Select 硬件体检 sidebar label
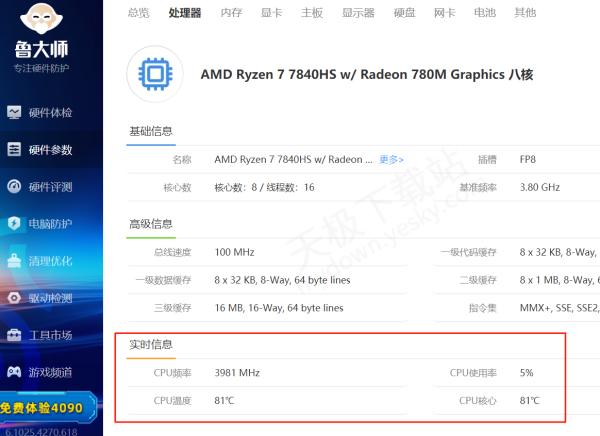This screenshot has height=436, width=600. [51, 113]
